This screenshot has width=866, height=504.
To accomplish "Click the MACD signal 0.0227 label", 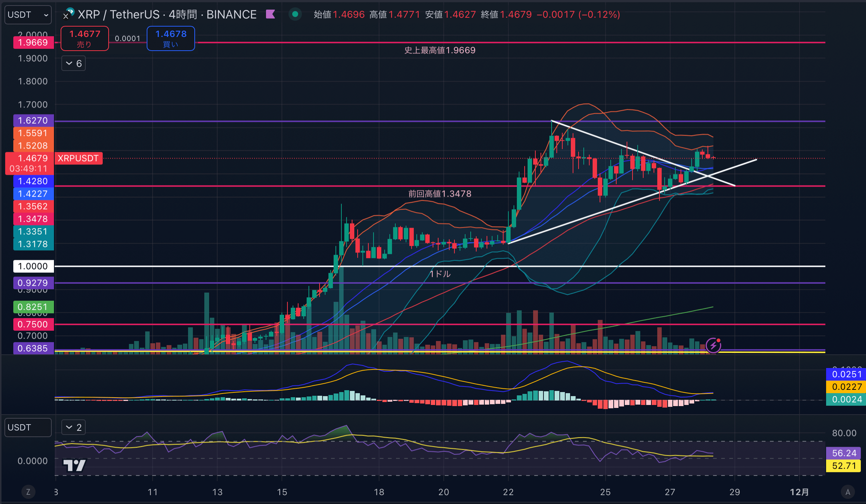I will [x=846, y=387].
